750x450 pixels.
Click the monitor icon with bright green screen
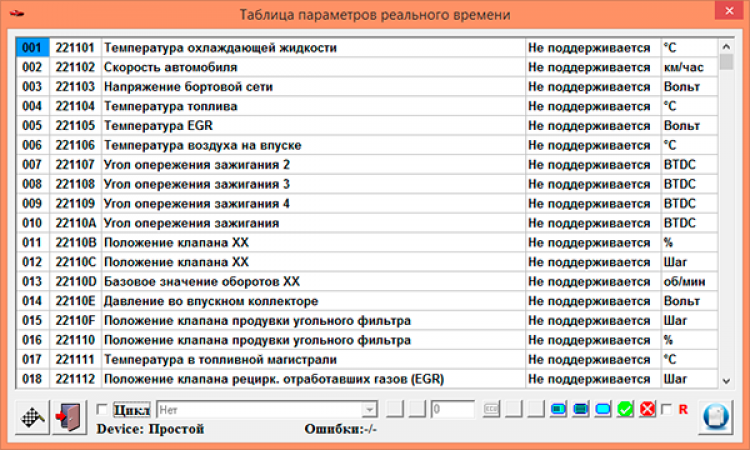point(558,409)
